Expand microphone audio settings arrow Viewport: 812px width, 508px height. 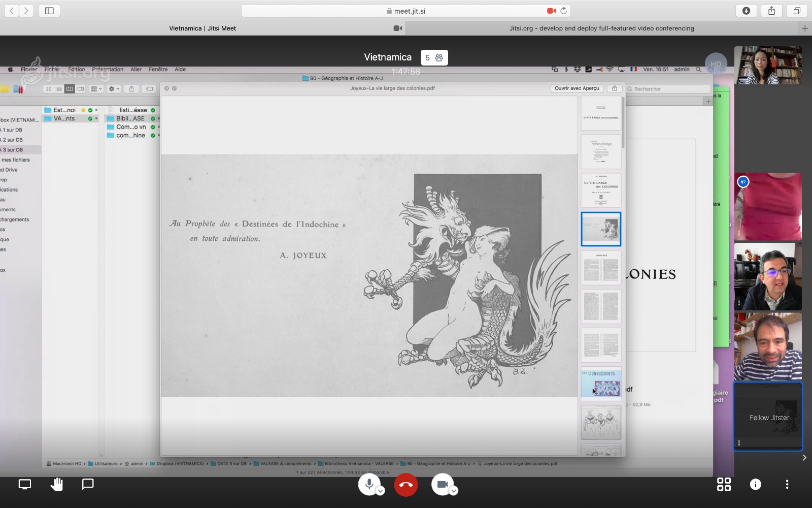pyautogui.click(x=381, y=491)
